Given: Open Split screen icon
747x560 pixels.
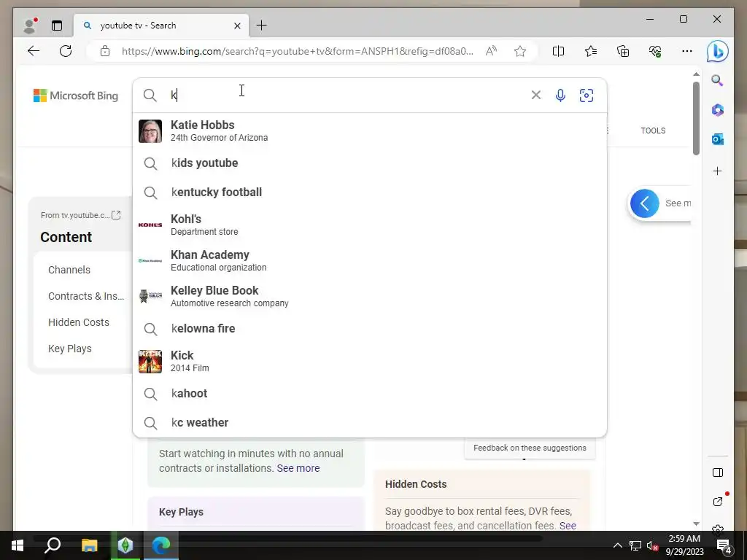Looking at the screenshot, I should (x=558, y=51).
